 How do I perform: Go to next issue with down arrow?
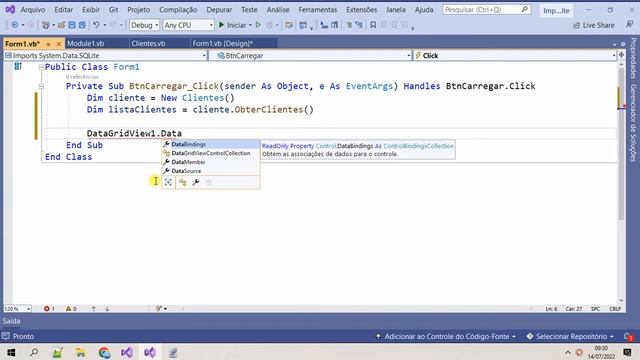[x=107, y=309]
